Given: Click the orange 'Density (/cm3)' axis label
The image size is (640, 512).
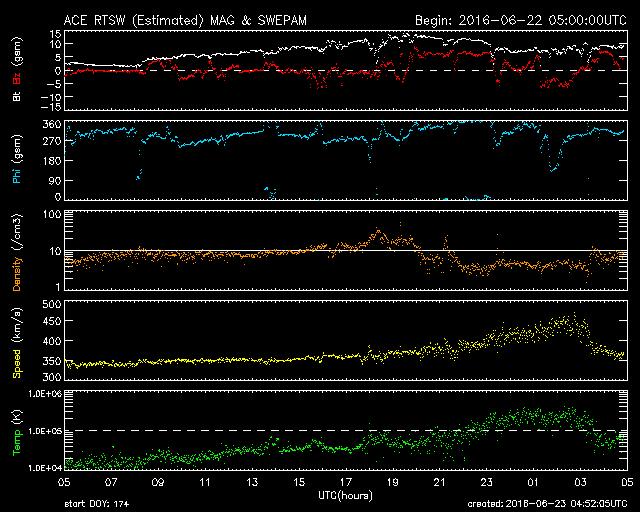Looking at the screenshot, I should click(x=17, y=252).
